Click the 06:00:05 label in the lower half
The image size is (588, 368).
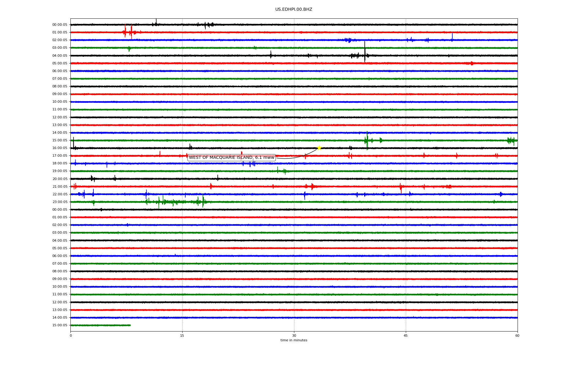(x=60, y=256)
